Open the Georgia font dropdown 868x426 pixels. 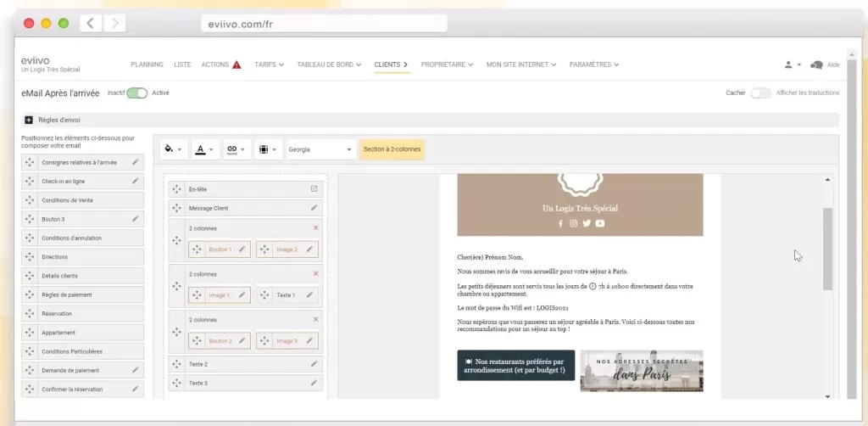(x=321, y=149)
